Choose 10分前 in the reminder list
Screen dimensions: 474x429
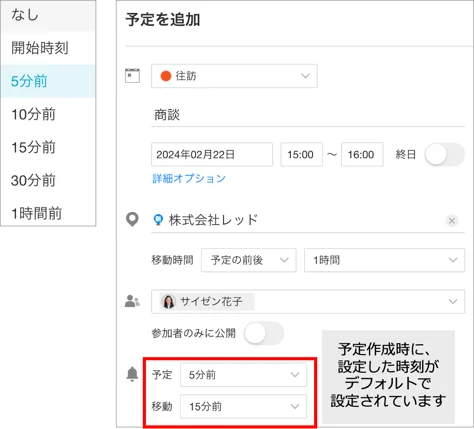(48, 114)
